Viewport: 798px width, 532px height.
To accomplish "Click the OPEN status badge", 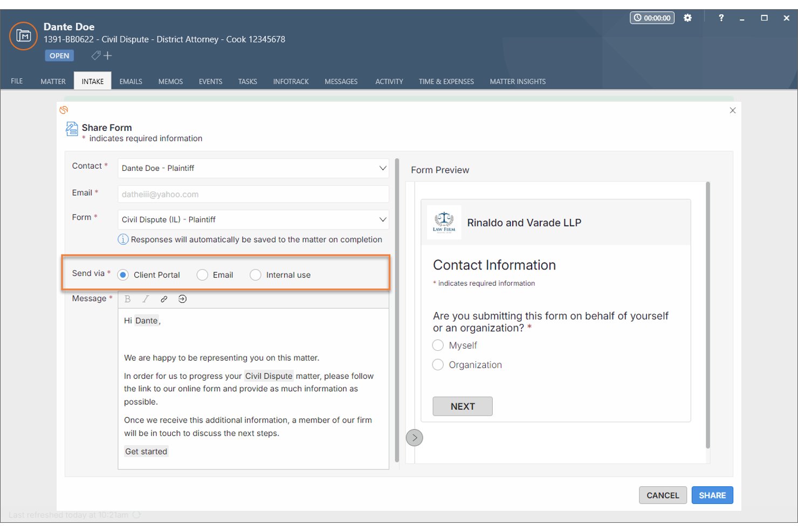I will tap(59, 56).
